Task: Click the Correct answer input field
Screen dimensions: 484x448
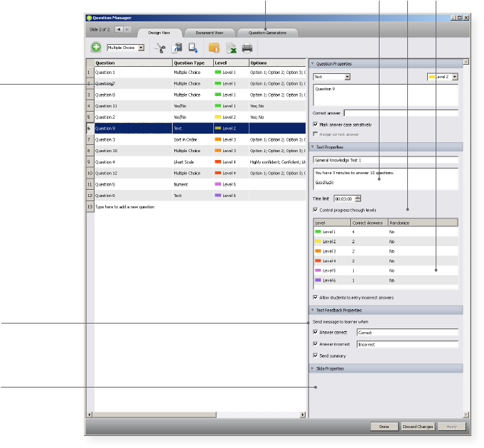Action: (402, 113)
